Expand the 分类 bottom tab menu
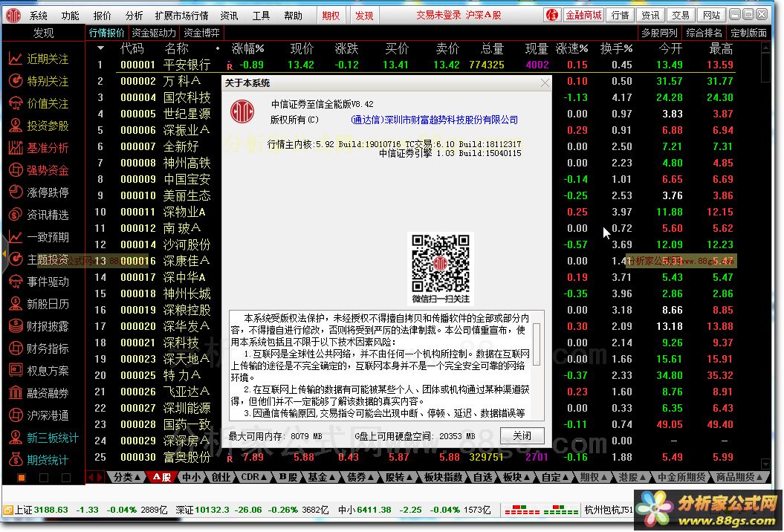The height and width of the screenshot is (532, 784). tap(127, 478)
